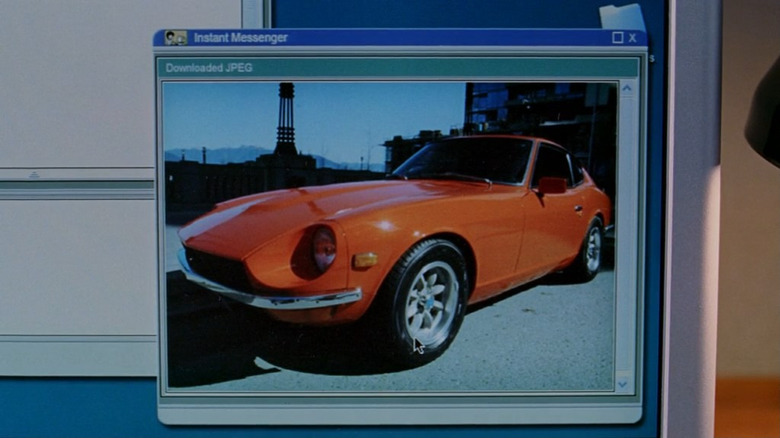
Task: Close the Instant Messenger window
Action: click(632, 38)
